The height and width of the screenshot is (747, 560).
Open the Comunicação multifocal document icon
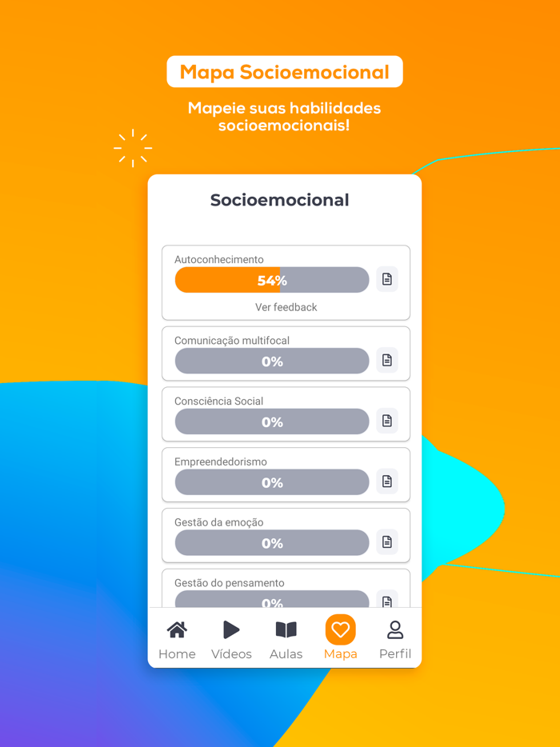[387, 361]
